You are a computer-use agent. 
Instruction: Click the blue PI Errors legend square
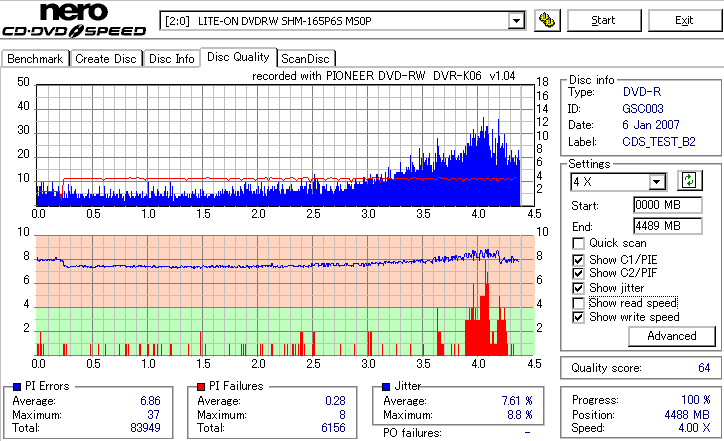[17, 387]
